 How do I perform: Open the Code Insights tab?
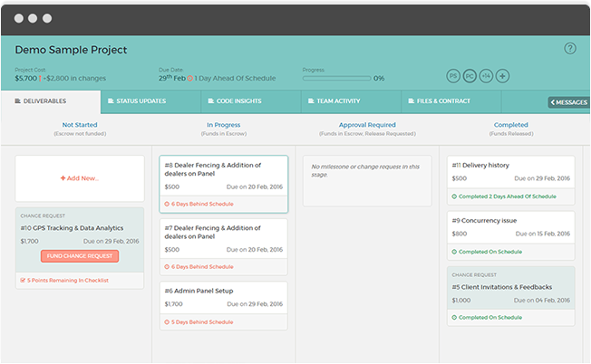tap(251, 101)
